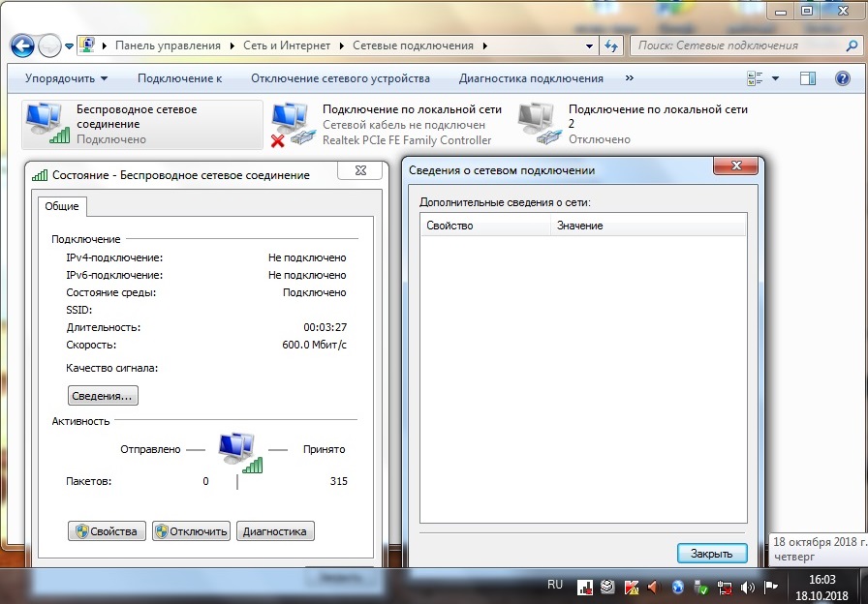Go back with the Explorer back arrow
The height and width of the screenshot is (604, 868).
[22, 45]
